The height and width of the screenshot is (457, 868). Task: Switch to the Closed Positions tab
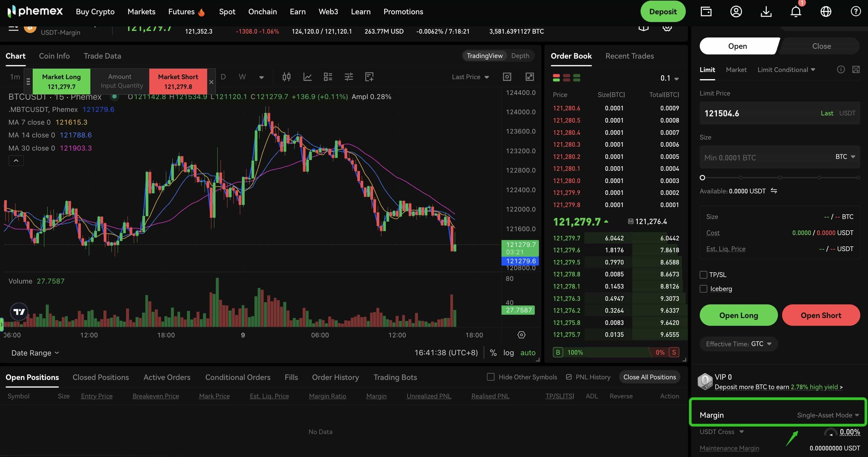point(100,377)
